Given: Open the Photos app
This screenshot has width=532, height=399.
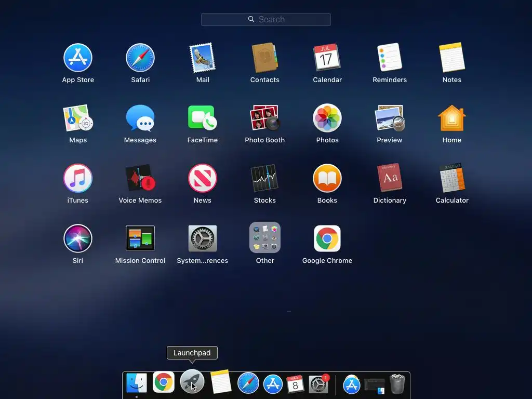Looking at the screenshot, I should tap(327, 118).
